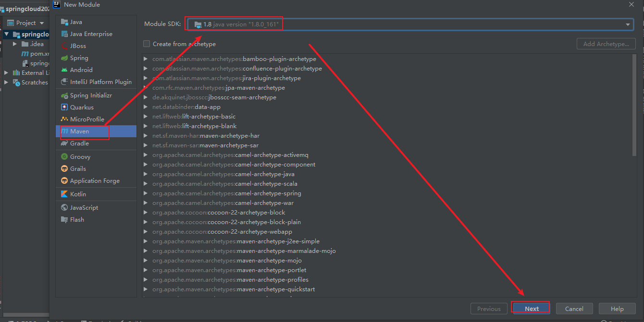Expand the lift-archetype-basic entry

click(146, 117)
